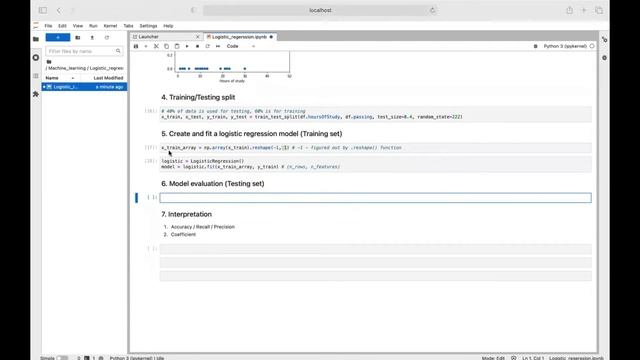Open the File Browser sidebar tab

click(x=36, y=39)
